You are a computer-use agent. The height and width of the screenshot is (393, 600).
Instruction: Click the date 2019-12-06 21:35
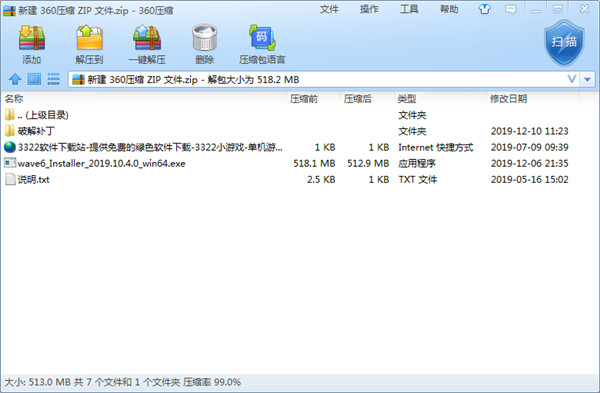[x=530, y=163]
